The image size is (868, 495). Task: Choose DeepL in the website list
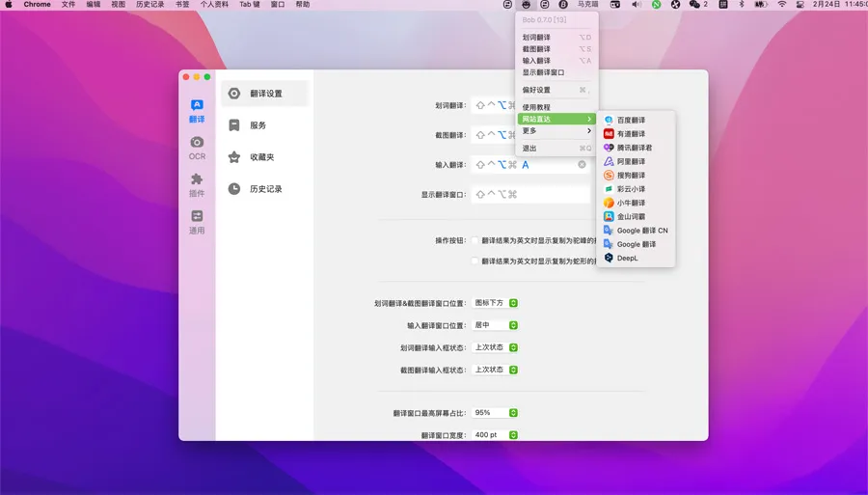pos(627,259)
